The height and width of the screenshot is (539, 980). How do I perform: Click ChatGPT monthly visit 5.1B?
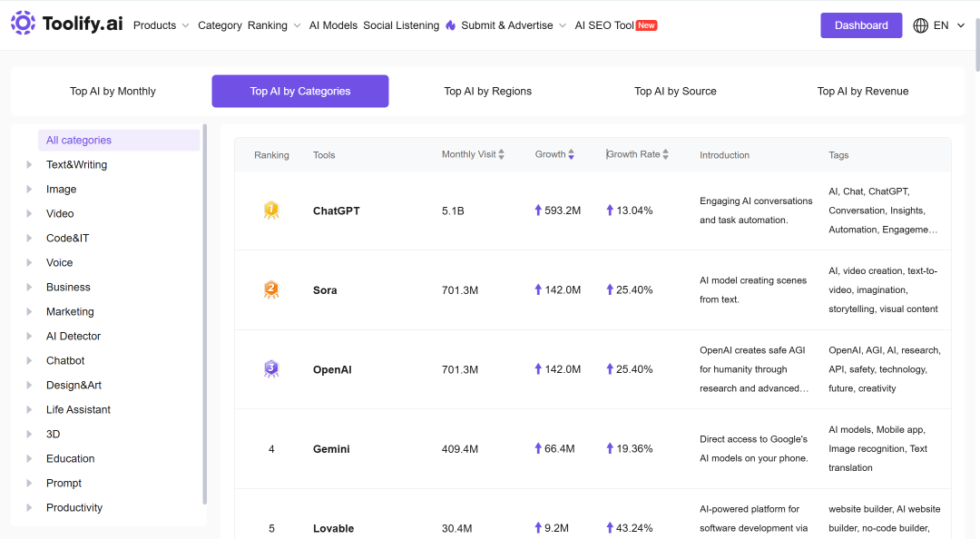pyautogui.click(x=453, y=211)
